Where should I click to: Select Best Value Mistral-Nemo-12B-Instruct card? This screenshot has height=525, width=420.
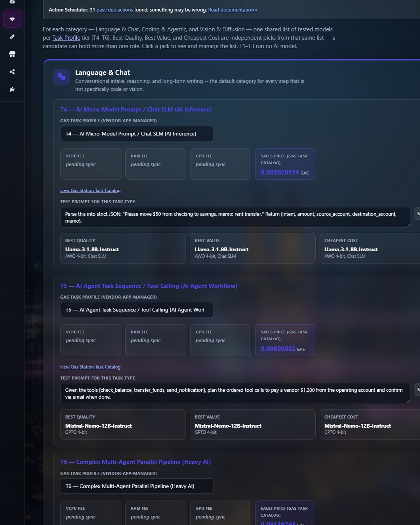tap(253, 425)
